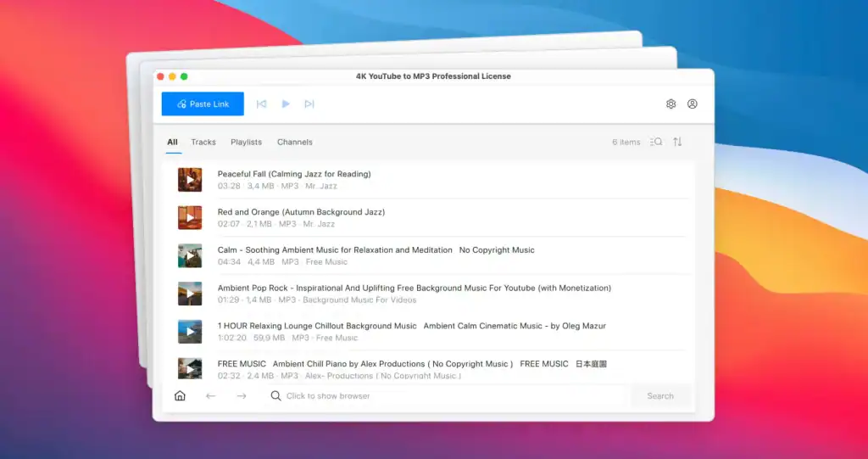
Task: Open the account profile icon
Action: [x=693, y=104]
